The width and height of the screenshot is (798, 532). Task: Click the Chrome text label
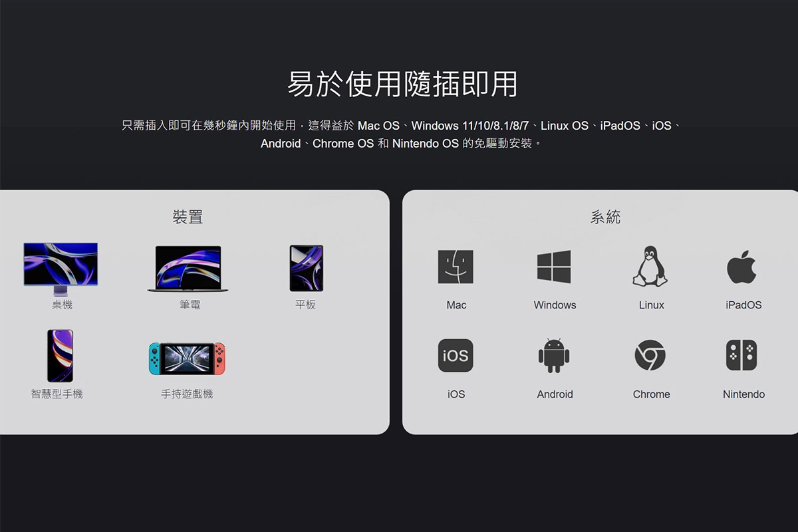pos(651,394)
